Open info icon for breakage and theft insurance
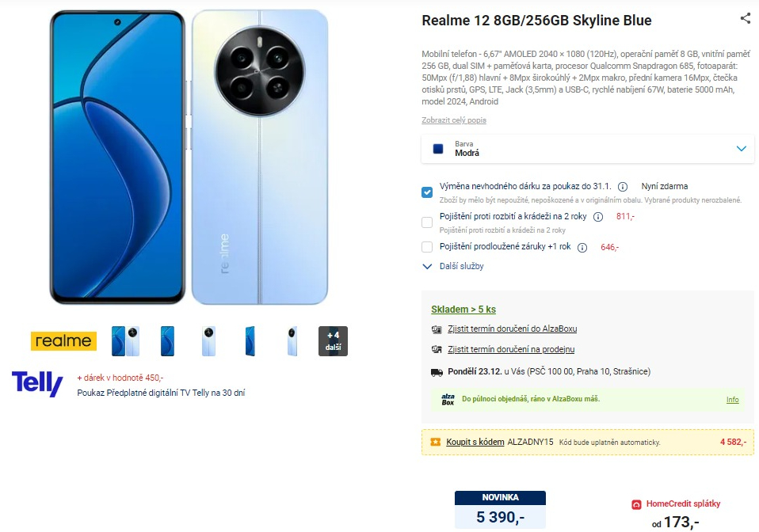759x532 pixels. tap(598, 217)
